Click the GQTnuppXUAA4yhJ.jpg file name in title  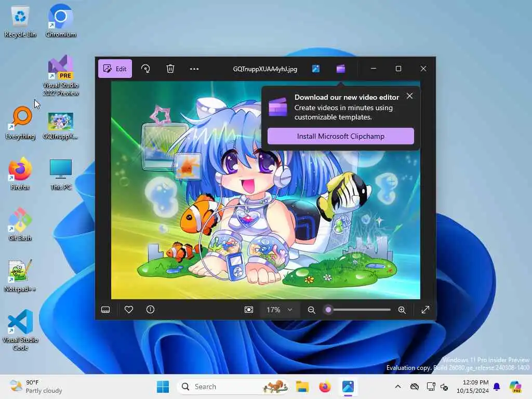tap(265, 69)
